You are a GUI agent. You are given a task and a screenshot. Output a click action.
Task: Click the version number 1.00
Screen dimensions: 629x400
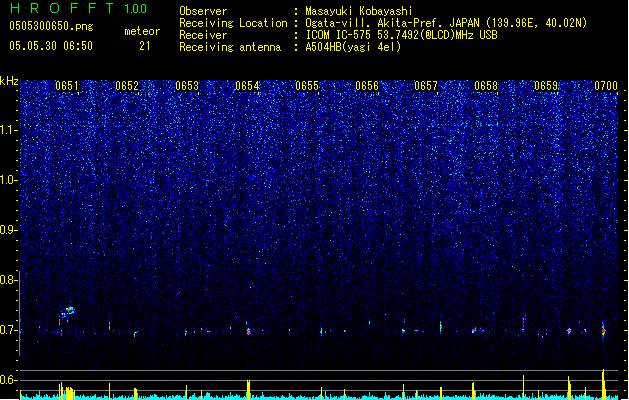(x=136, y=9)
